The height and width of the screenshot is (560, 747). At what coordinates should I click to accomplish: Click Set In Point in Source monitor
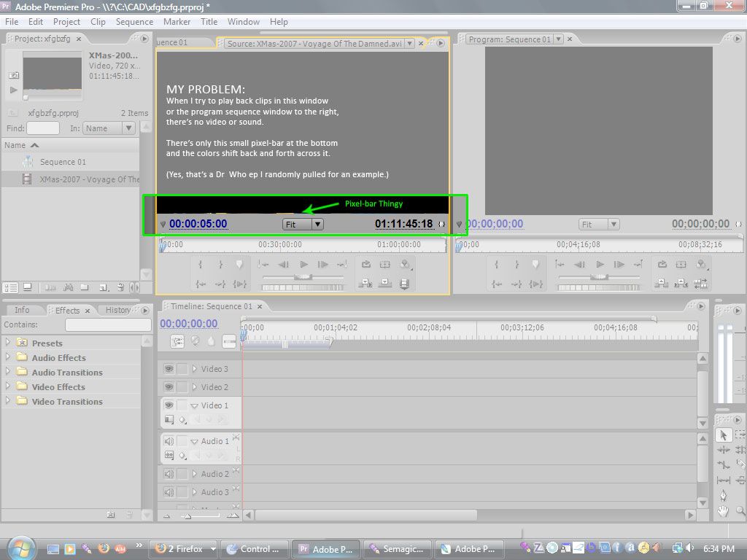click(200, 264)
